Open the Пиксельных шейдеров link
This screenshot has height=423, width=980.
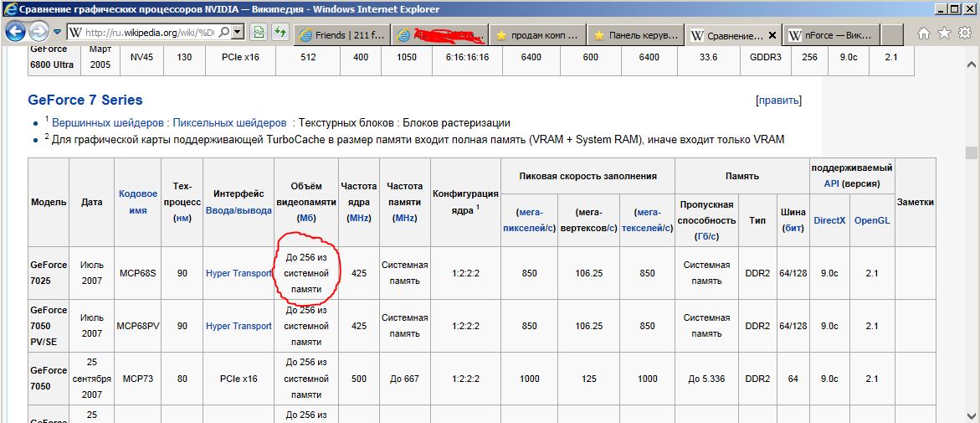coord(229,122)
